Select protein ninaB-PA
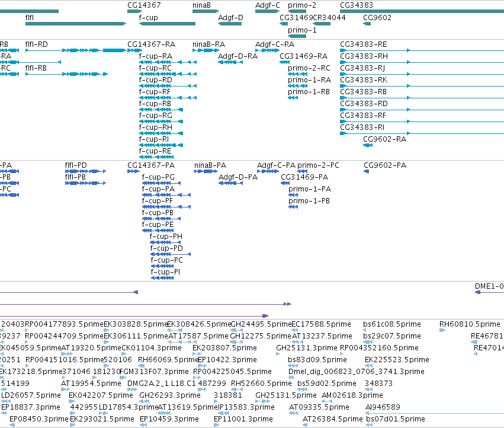 click(206, 171)
